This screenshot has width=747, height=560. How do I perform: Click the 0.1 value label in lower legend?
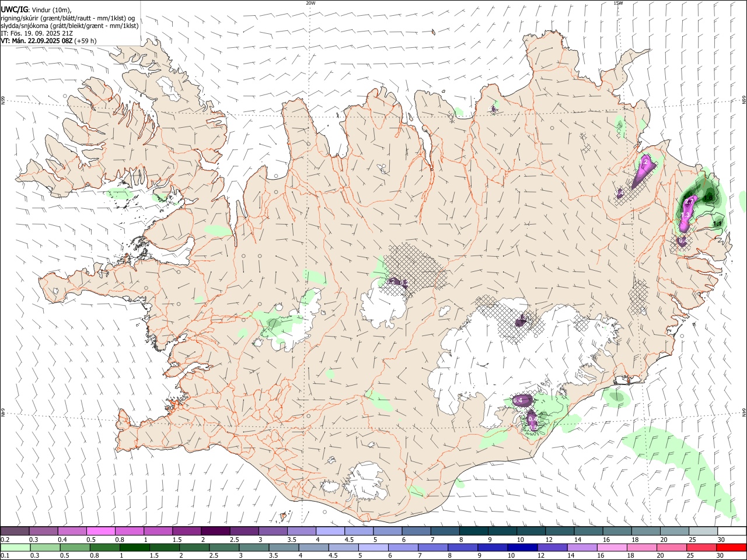[x=5, y=555]
